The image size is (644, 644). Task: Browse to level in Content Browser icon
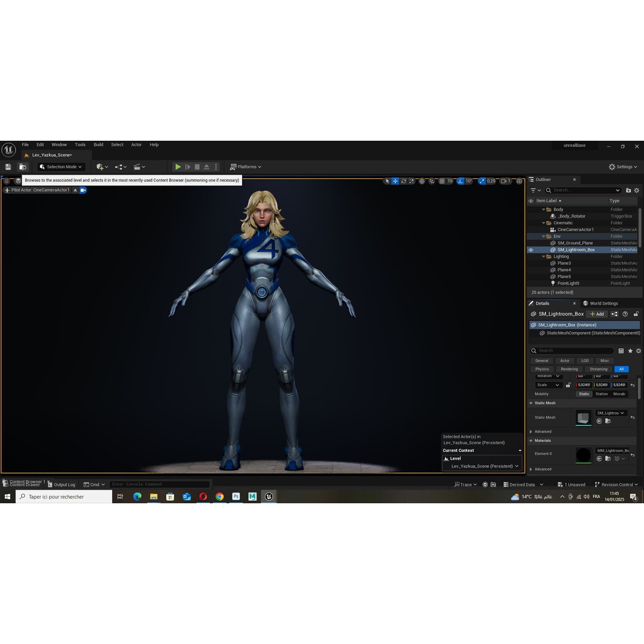(x=23, y=167)
